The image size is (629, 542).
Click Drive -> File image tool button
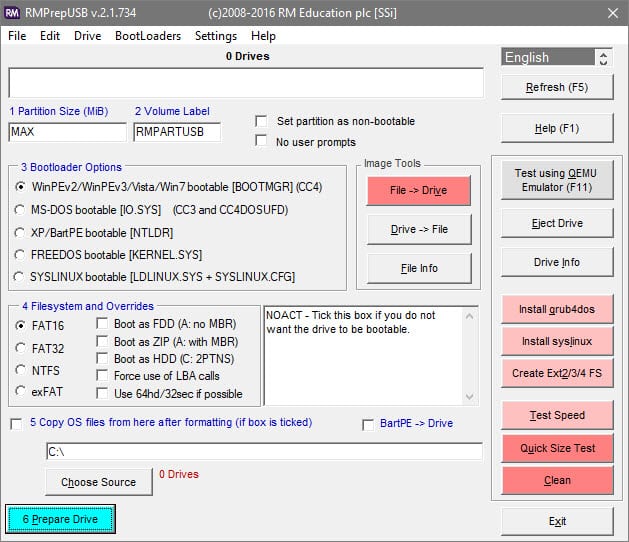[419, 229]
